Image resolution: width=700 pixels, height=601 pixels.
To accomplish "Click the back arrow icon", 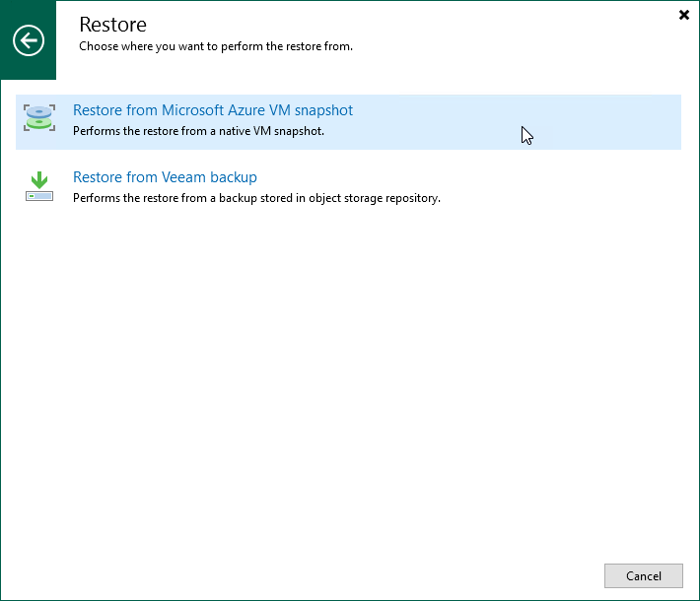I will point(29,40).
